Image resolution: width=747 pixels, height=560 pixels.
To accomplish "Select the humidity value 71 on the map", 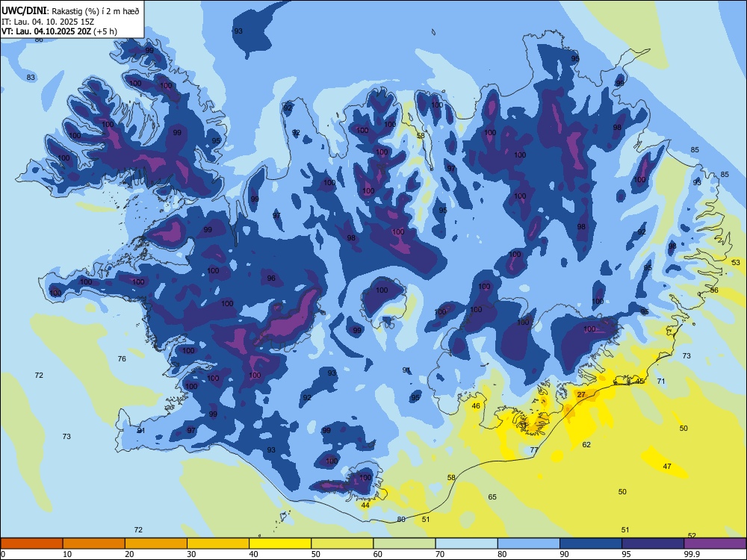I will 661,381.
